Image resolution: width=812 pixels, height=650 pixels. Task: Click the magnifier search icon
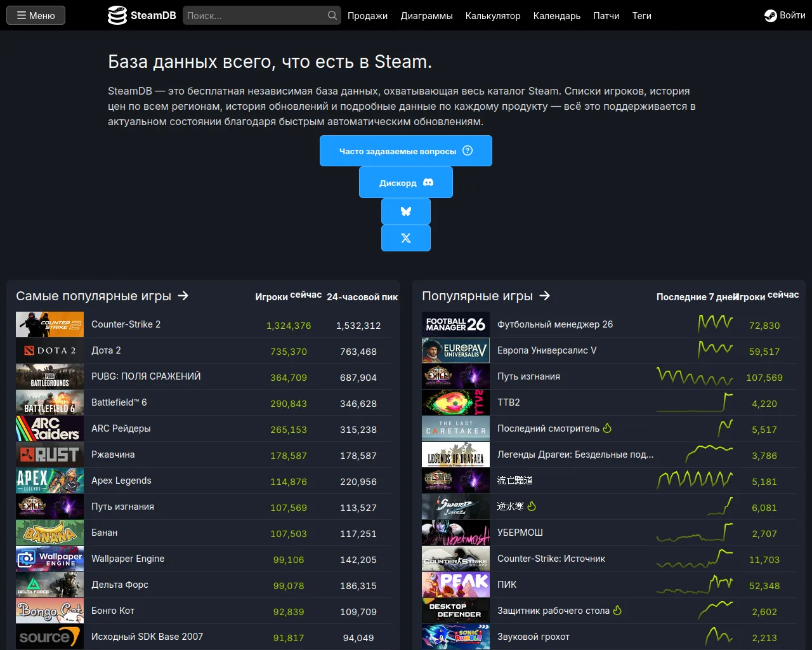click(x=332, y=15)
